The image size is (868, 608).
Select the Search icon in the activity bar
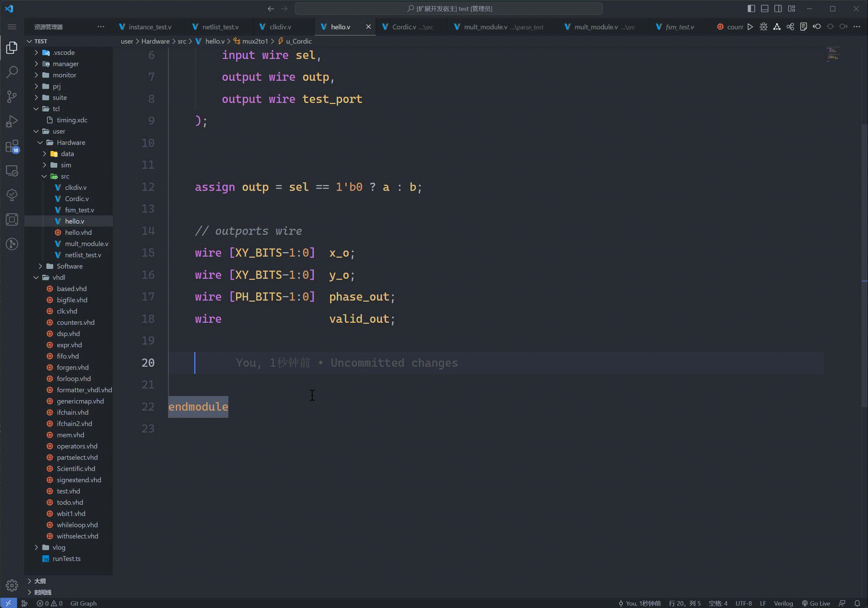coord(12,72)
